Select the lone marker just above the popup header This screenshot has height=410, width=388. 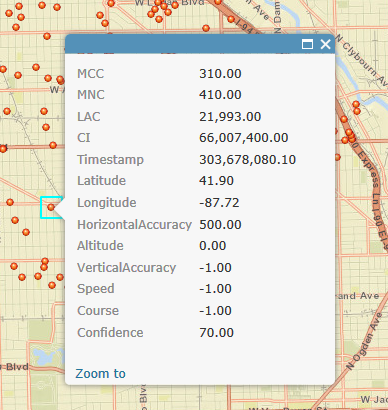pyautogui.click(x=206, y=28)
